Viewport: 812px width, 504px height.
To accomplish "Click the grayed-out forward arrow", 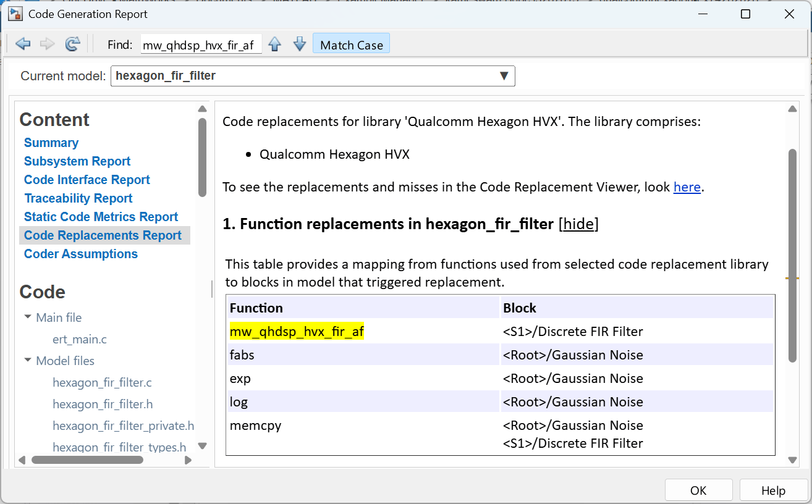I will (x=47, y=44).
